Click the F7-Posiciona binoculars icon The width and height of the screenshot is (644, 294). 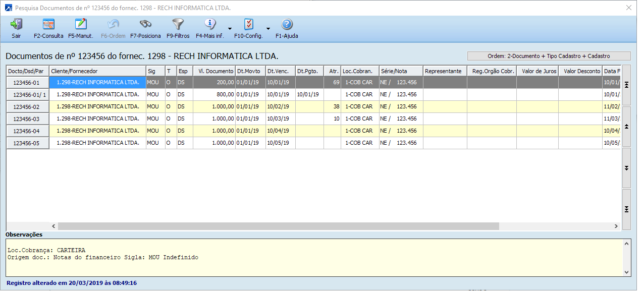145,24
